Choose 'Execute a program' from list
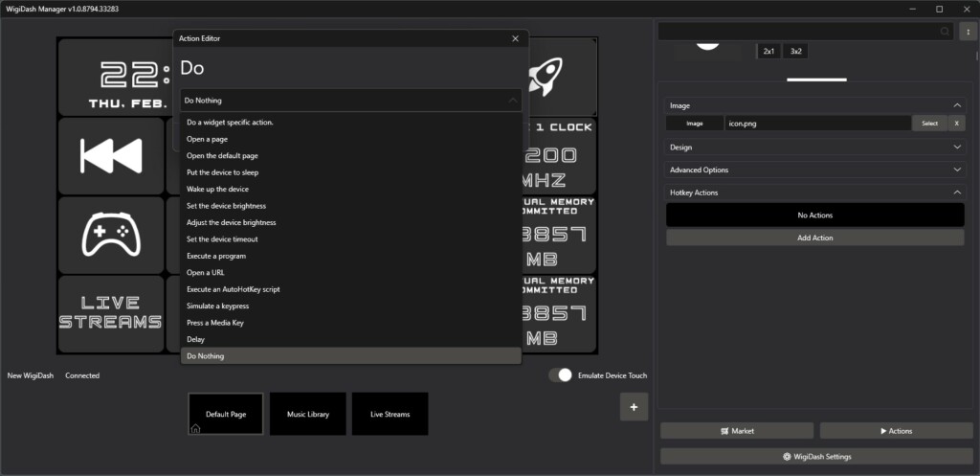 (216, 256)
